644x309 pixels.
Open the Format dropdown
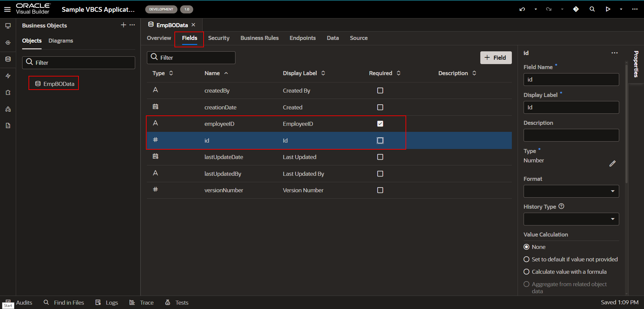coord(571,191)
